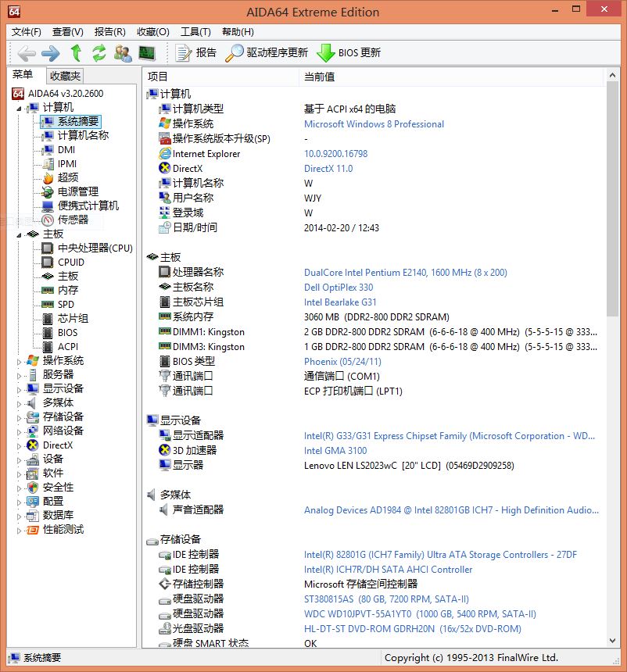This screenshot has height=672, width=627.
Task: Click the 3D 加速器 row icon
Action: [165, 450]
